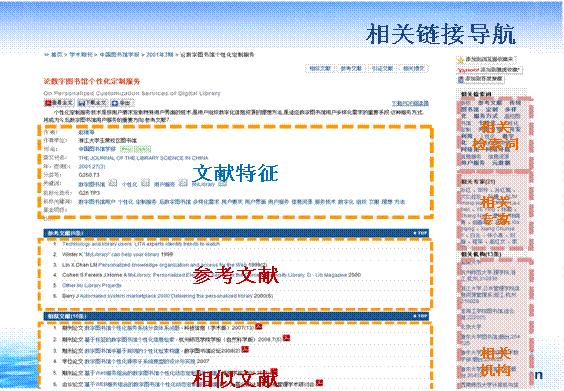Screen dimensions: 564x391
Task: Click the small icon after the first keyword
Action: pos(113,183)
